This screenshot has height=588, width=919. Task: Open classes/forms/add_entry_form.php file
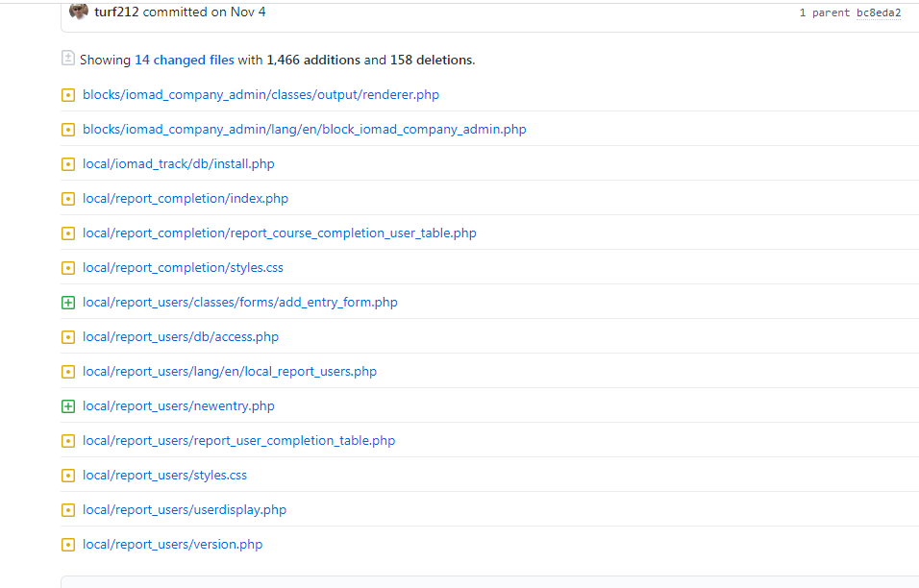[x=239, y=303]
